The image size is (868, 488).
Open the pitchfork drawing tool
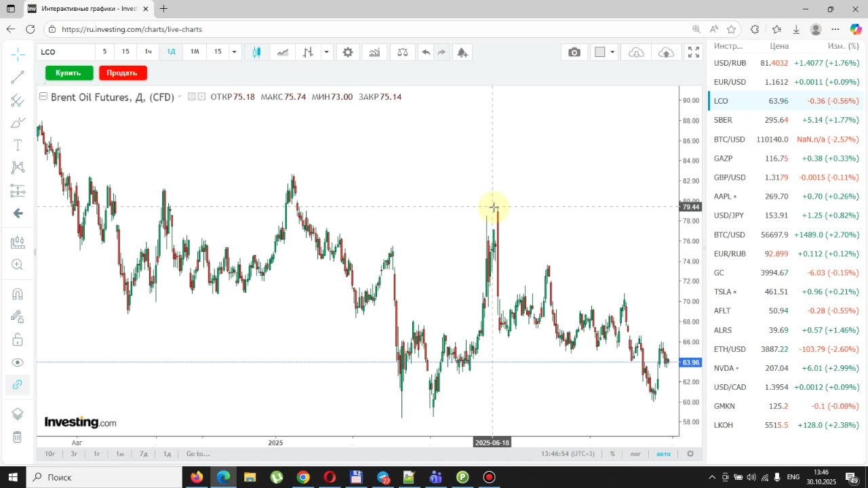[18, 101]
